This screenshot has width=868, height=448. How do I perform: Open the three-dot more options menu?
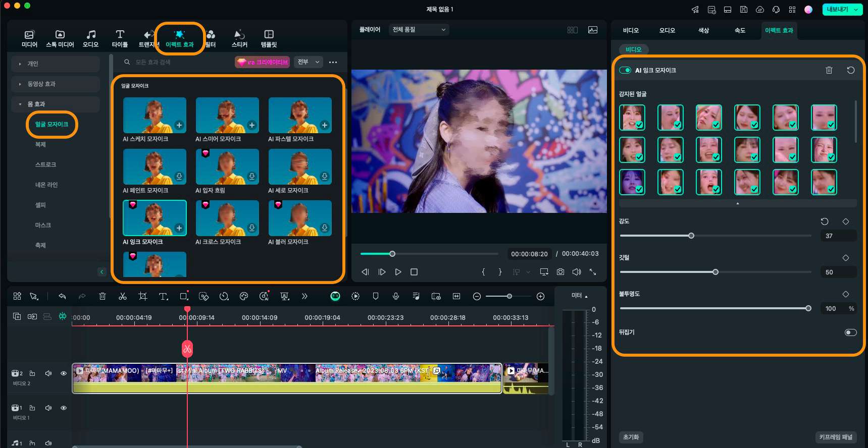[333, 62]
